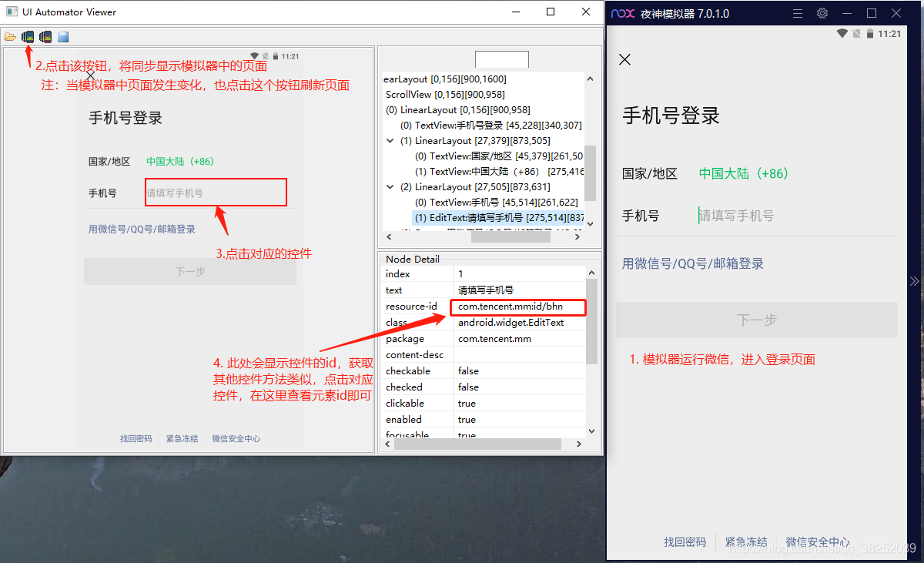Click 紧急冻结 link in Nox
The image size is (924, 563).
click(x=746, y=542)
